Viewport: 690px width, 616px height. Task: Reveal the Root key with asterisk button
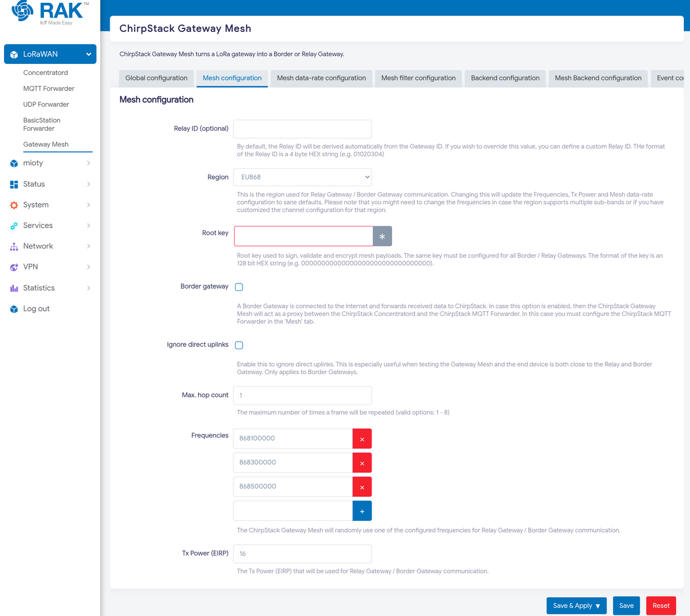point(382,236)
